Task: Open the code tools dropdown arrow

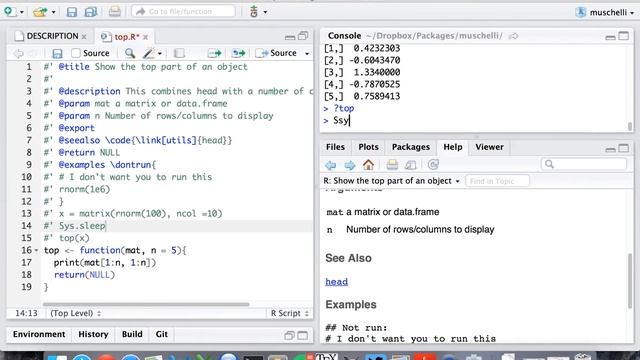Action: click(x=160, y=54)
